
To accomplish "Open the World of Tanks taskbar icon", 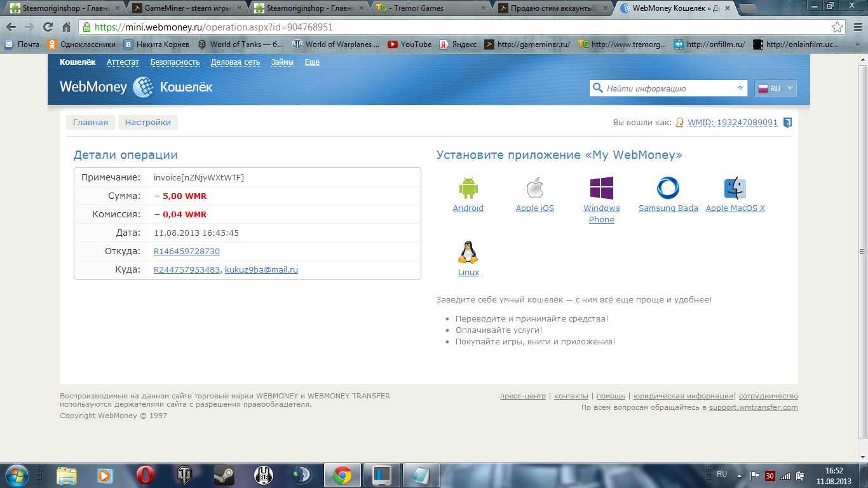I will (186, 475).
